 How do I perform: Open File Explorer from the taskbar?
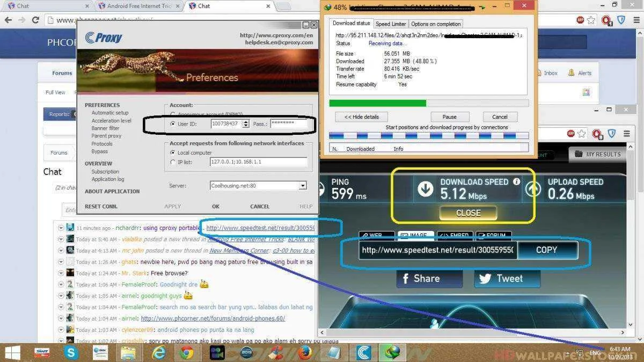[x=129, y=352]
